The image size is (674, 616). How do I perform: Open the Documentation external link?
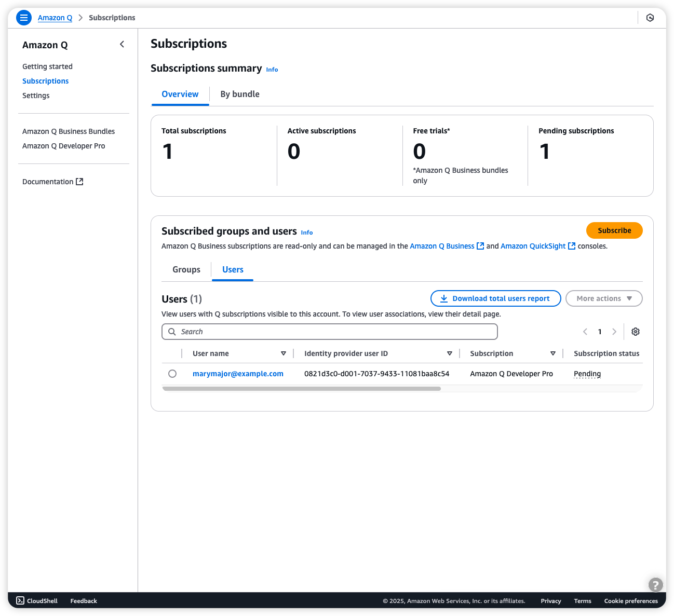coord(52,182)
